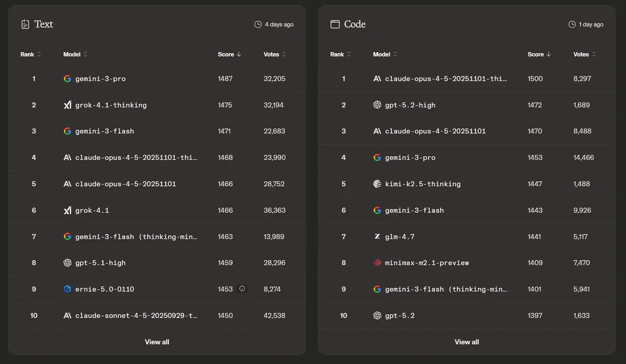Switch to the Code leaderboard header
The image size is (626, 364).
(x=355, y=24)
